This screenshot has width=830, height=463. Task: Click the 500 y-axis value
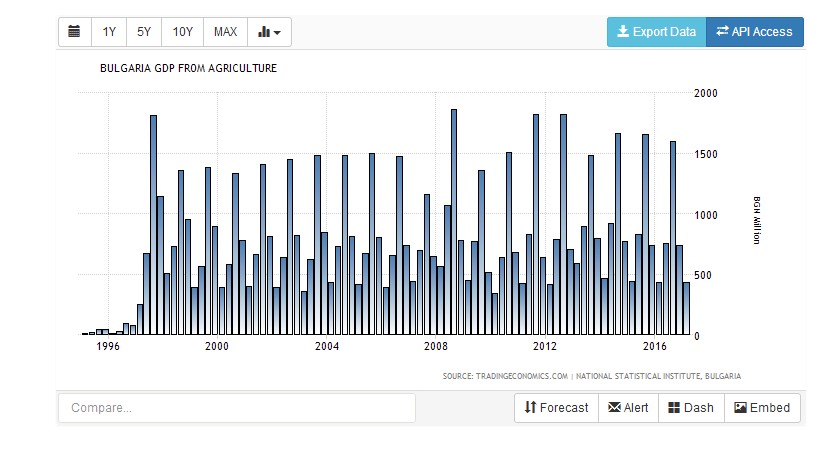[703, 276]
